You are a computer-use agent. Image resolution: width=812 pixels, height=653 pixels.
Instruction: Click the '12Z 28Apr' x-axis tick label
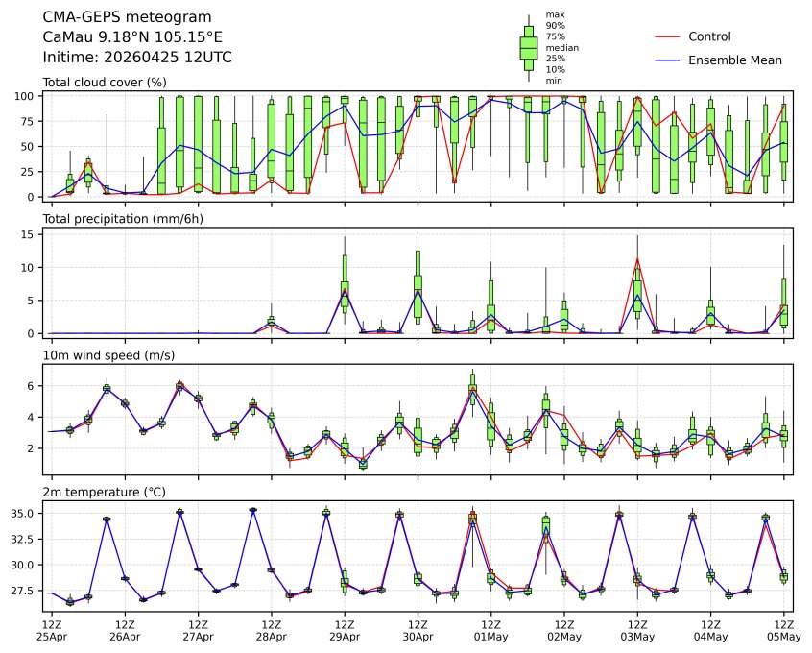click(x=271, y=630)
